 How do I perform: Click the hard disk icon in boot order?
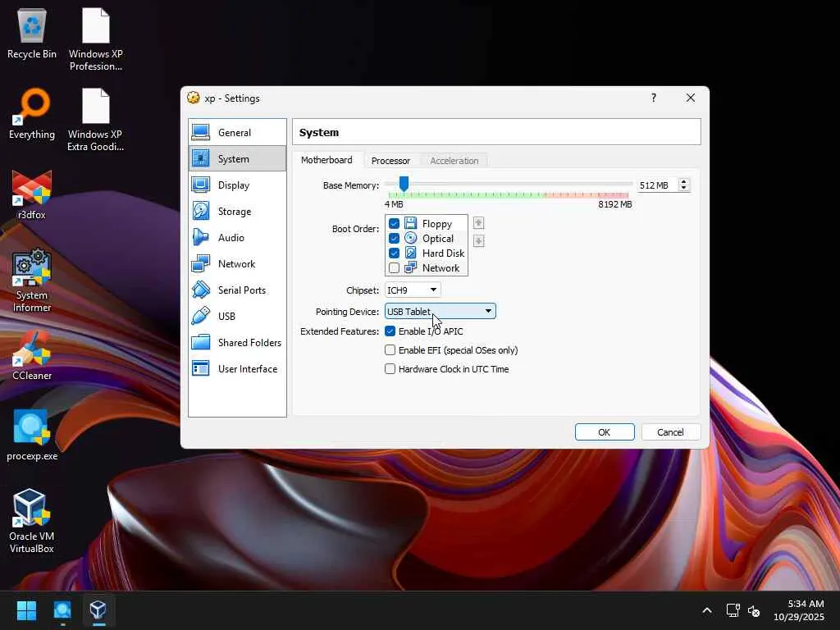point(410,253)
